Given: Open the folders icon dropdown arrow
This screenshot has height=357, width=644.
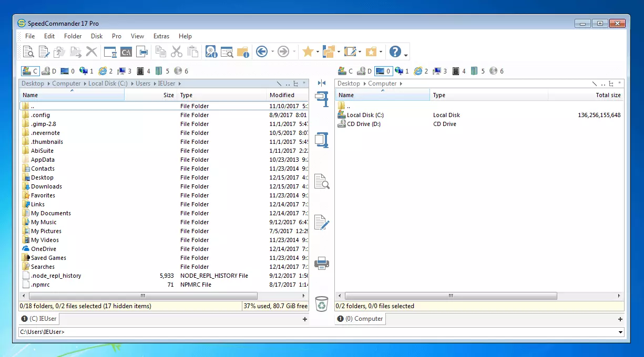Looking at the screenshot, I should (339, 52).
